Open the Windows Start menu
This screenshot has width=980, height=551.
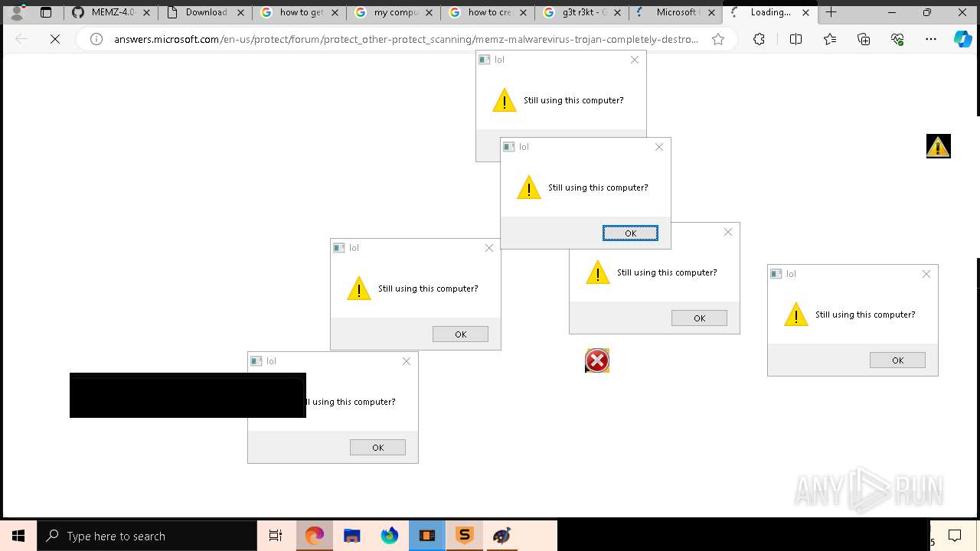(x=18, y=536)
